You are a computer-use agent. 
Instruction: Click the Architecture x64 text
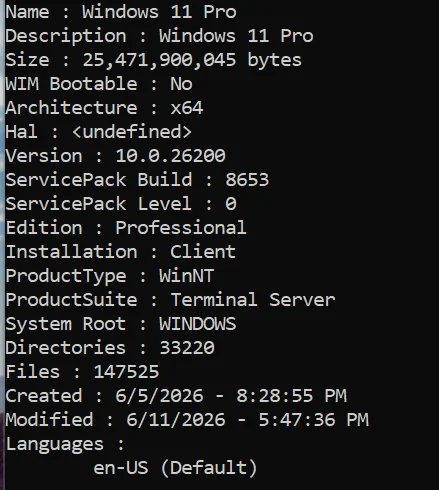[104, 108]
